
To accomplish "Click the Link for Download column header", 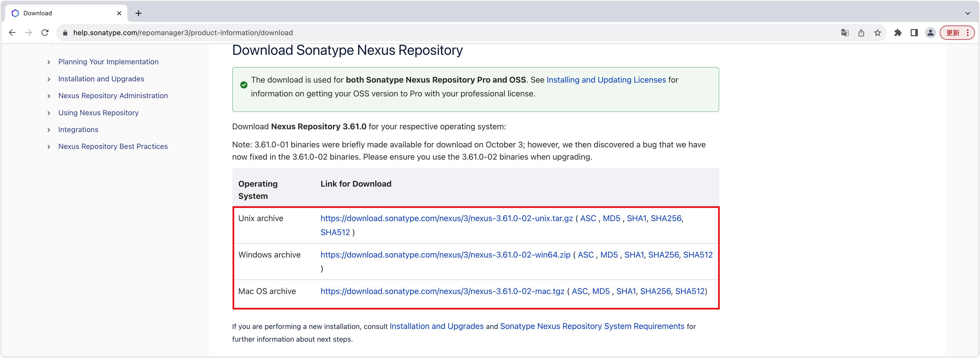I will (356, 184).
